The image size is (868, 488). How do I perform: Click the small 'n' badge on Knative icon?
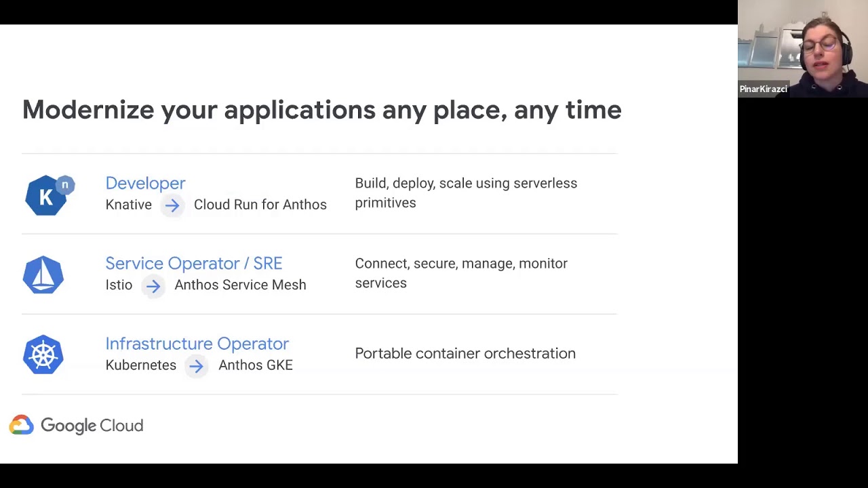(65, 184)
